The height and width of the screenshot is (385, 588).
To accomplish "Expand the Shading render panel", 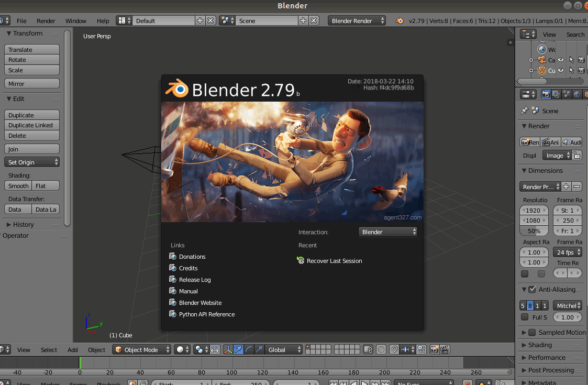I will pyautogui.click(x=524, y=345).
